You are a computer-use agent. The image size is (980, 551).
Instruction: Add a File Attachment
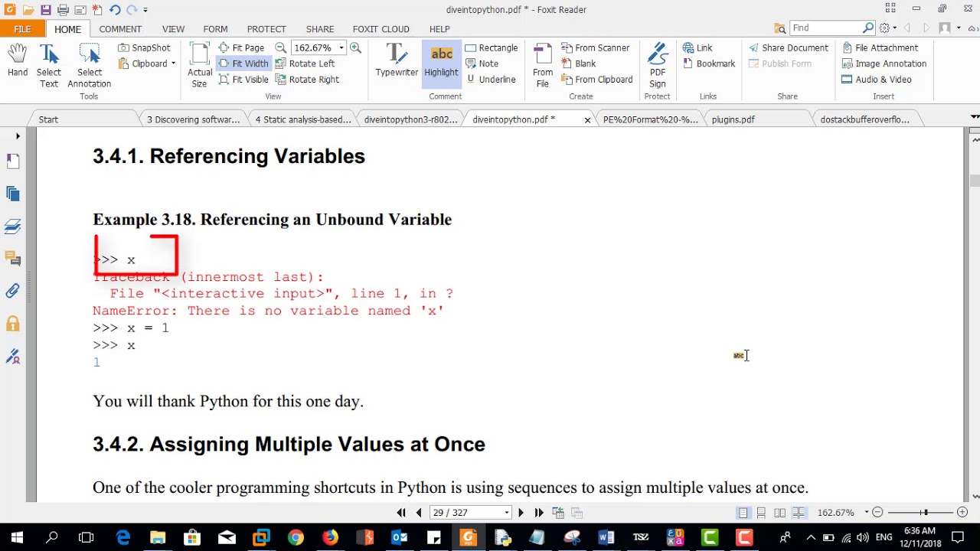[x=880, y=47]
